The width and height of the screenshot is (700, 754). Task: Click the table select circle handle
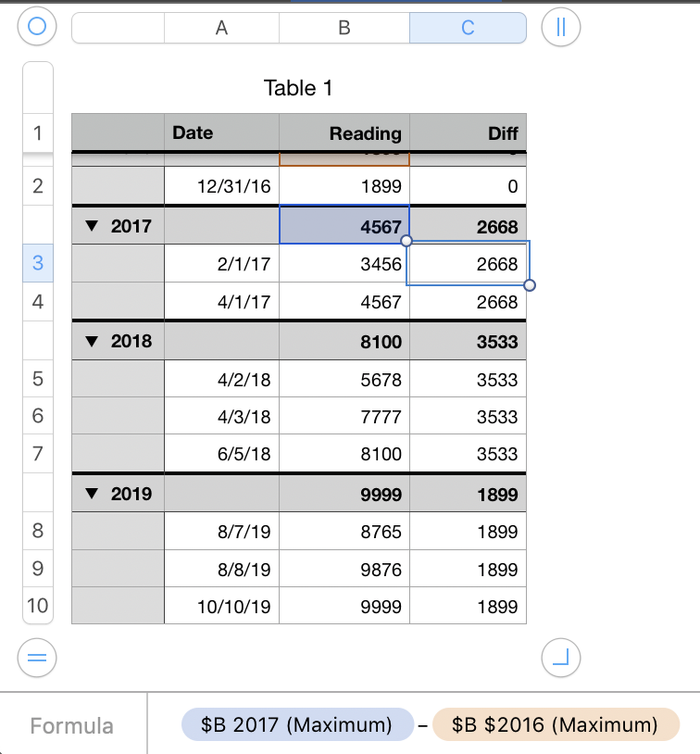(x=37, y=27)
